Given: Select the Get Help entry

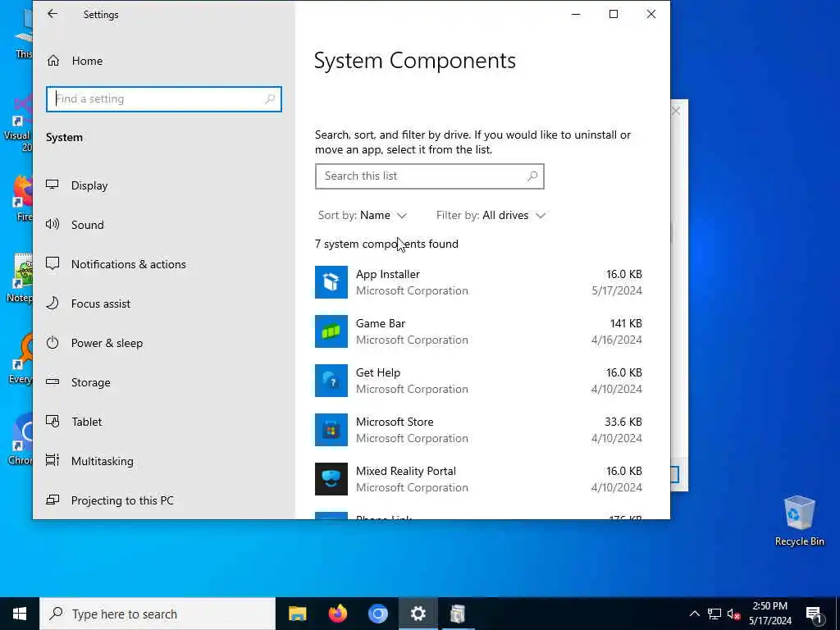Looking at the screenshot, I should tap(478, 381).
